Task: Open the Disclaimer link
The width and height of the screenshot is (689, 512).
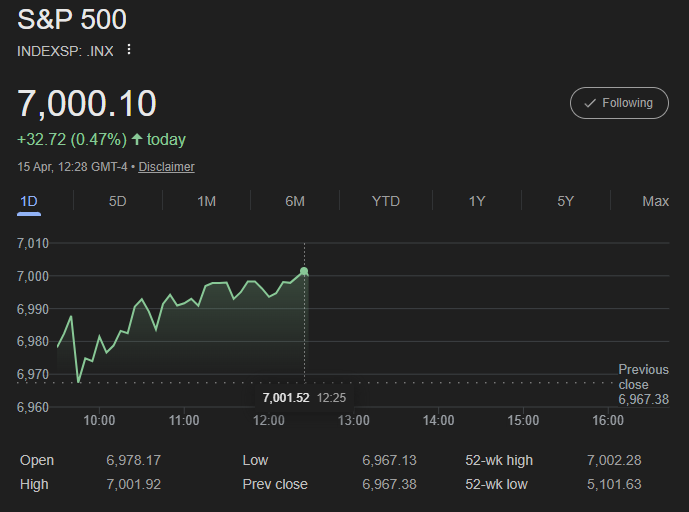Action: point(166,167)
